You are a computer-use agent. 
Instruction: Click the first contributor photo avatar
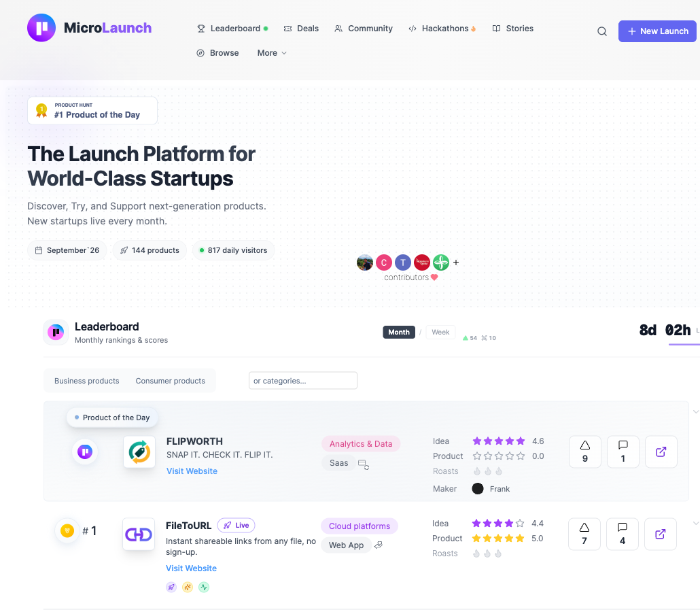365,262
